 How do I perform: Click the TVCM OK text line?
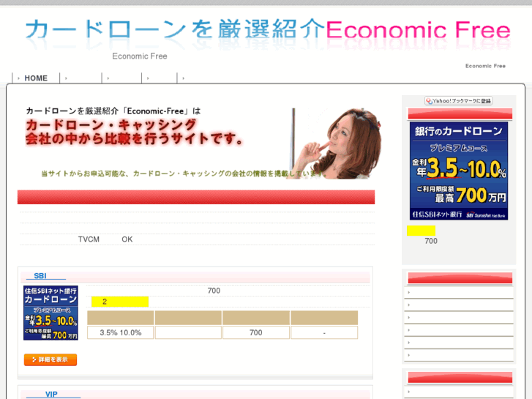coord(105,239)
